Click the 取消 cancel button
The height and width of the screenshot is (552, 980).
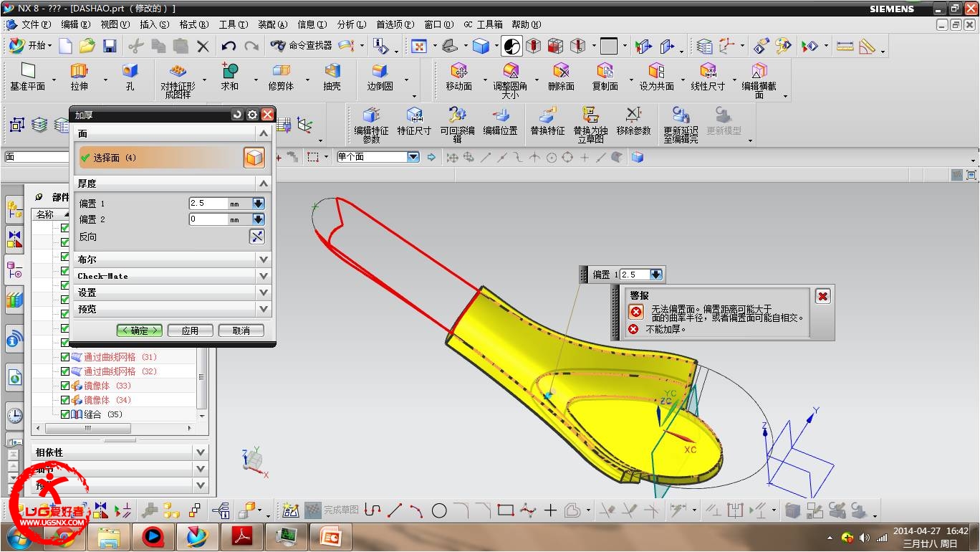pyautogui.click(x=241, y=330)
